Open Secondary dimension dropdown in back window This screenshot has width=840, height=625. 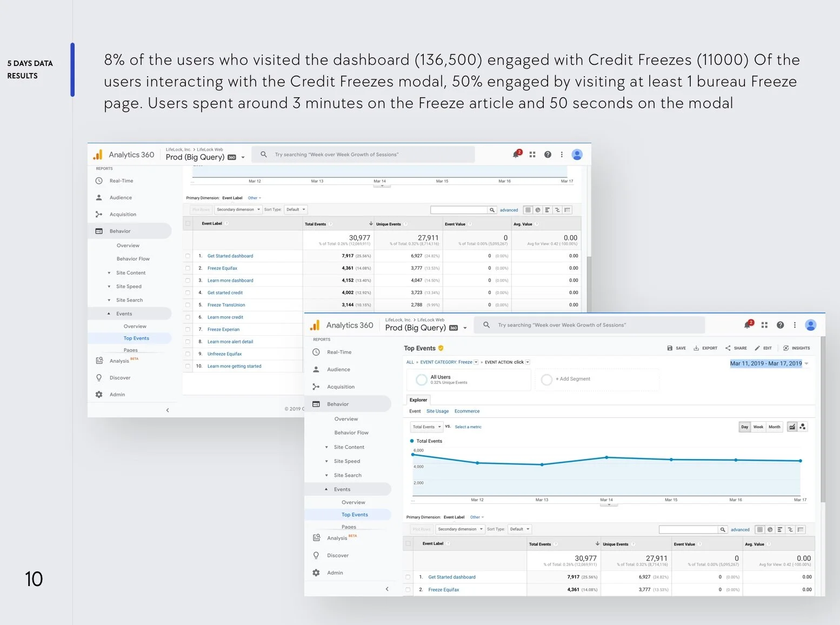[238, 210]
